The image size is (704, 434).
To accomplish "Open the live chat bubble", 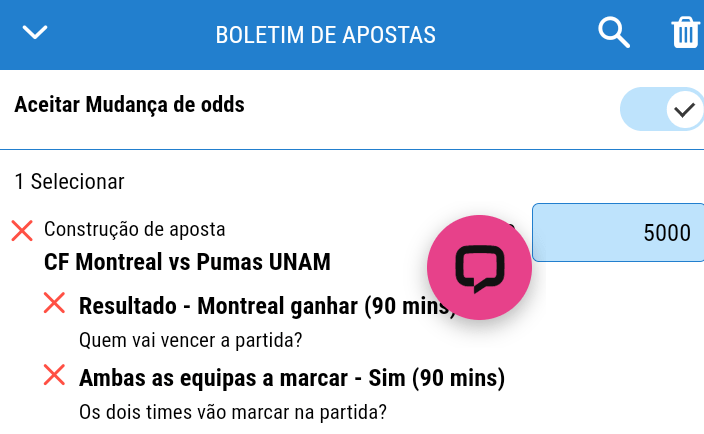I will click(479, 268).
